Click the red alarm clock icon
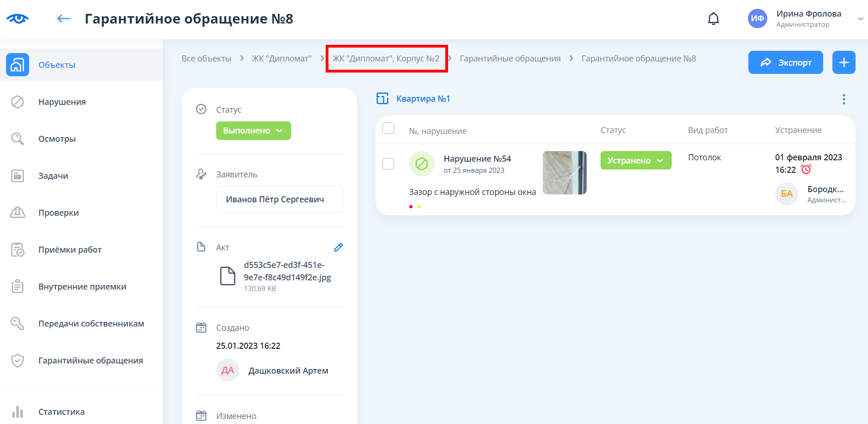Screen dimensions: 868x424 [806, 170]
